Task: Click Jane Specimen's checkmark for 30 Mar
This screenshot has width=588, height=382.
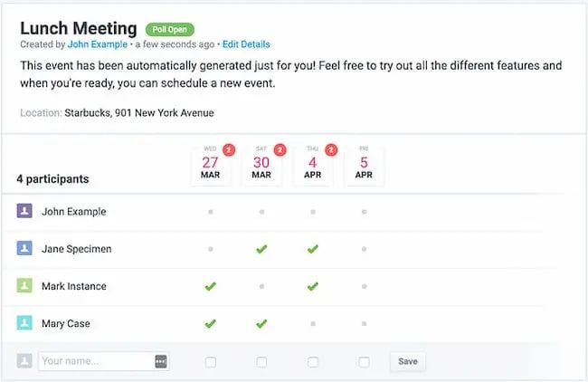Action: click(x=261, y=249)
